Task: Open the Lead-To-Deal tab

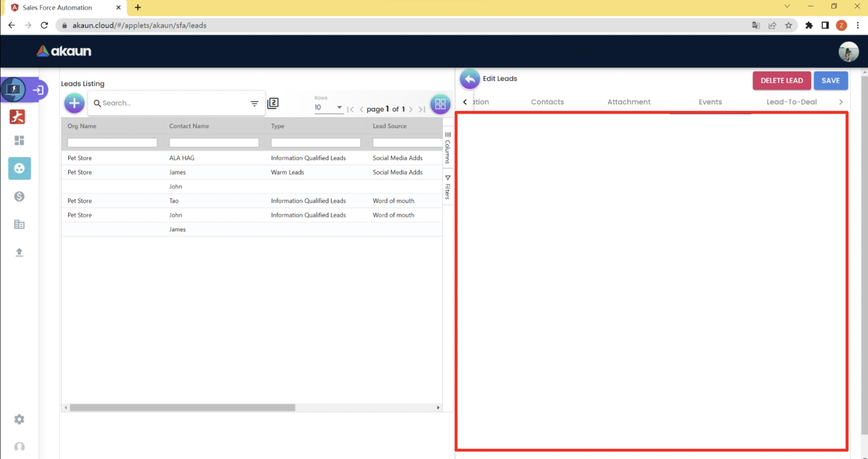Action: tap(791, 102)
